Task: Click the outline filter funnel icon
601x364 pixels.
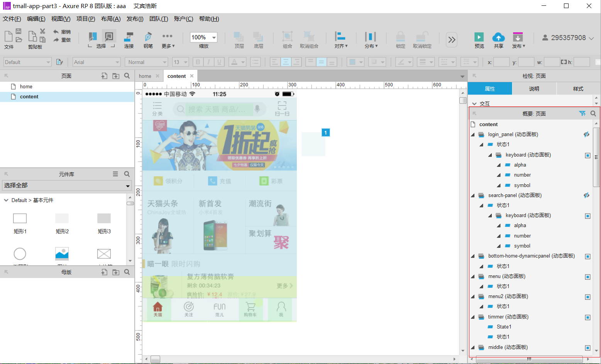Action: click(x=582, y=113)
